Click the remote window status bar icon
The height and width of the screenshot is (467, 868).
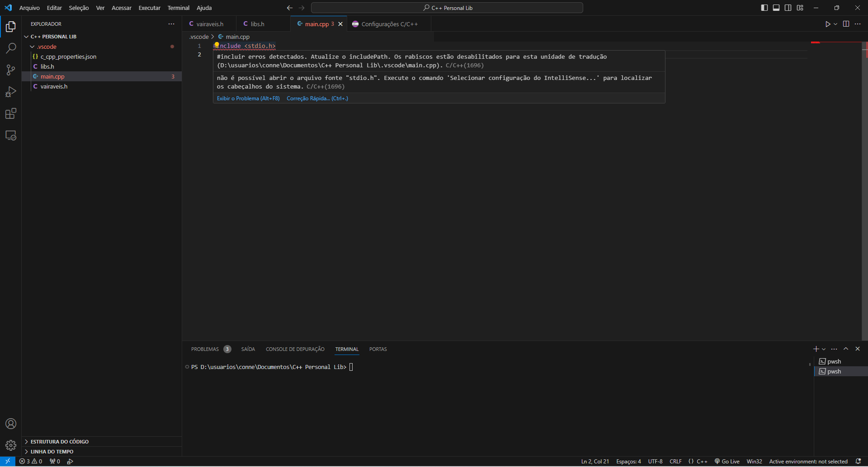click(x=8, y=461)
